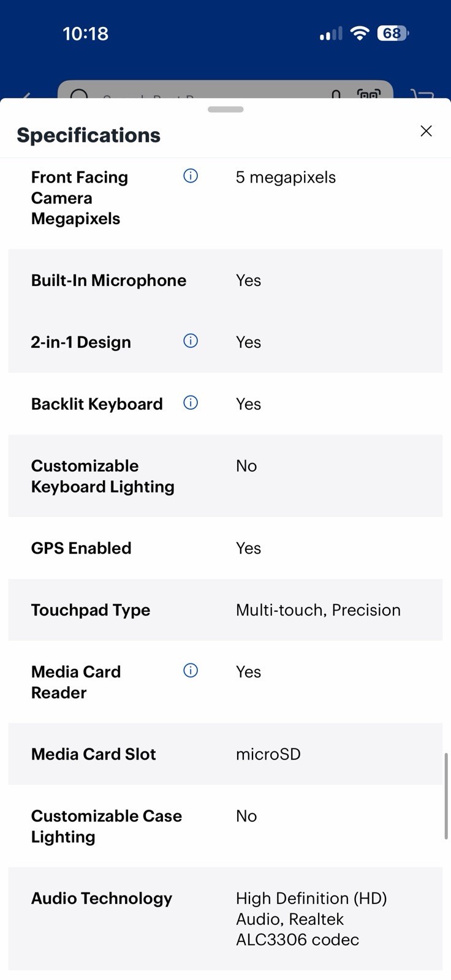The width and height of the screenshot is (451, 980).
Task: Tap the battery indicator in status bar
Action: [x=393, y=33]
